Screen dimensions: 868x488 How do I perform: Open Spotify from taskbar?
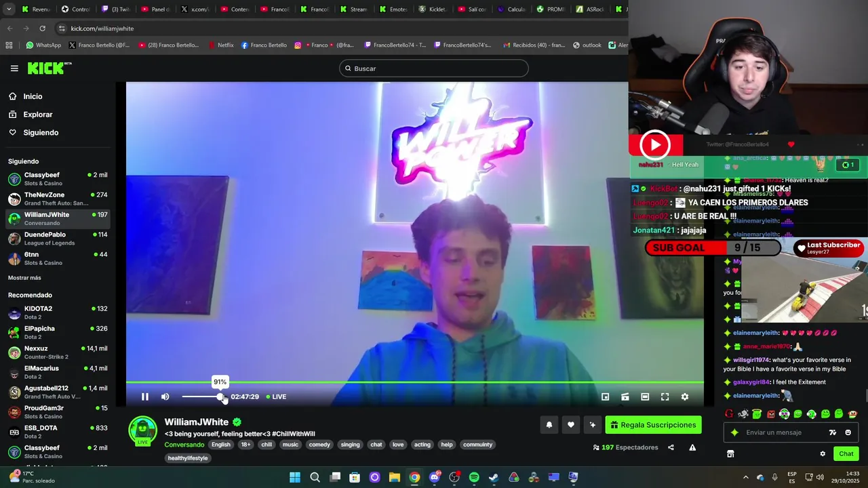point(474,477)
